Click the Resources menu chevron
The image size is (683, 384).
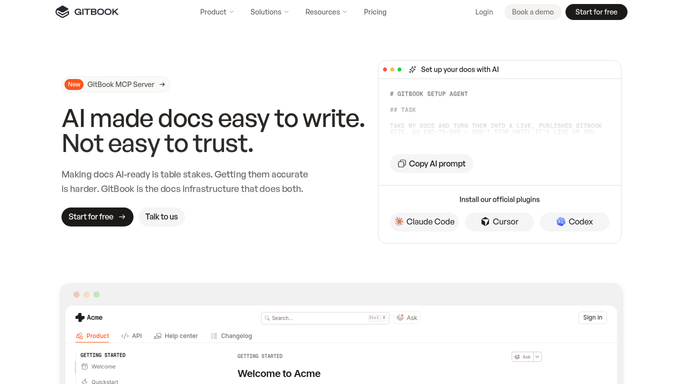click(345, 12)
